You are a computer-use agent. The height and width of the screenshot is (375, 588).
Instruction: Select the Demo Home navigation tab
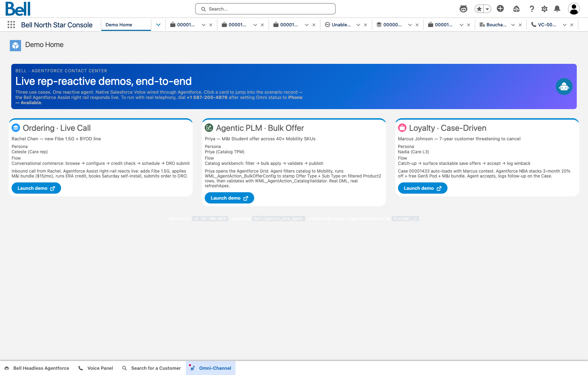click(x=126, y=25)
